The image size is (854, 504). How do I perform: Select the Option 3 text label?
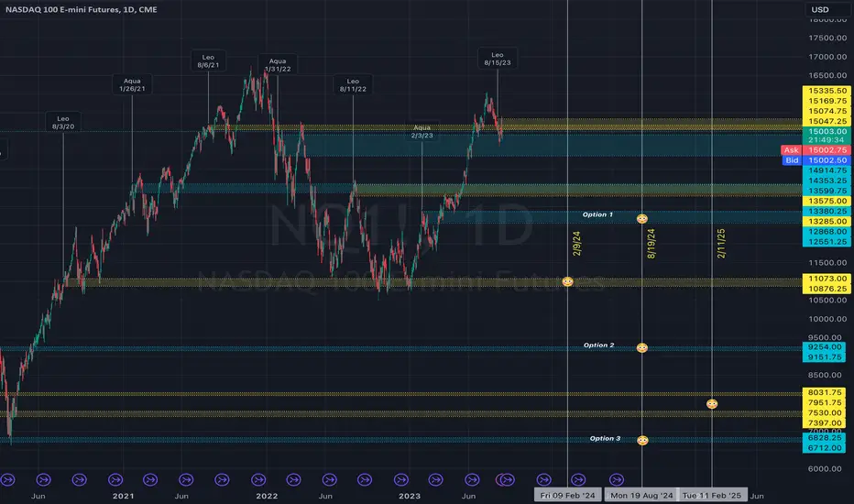pyautogui.click(x=605, y=438)
